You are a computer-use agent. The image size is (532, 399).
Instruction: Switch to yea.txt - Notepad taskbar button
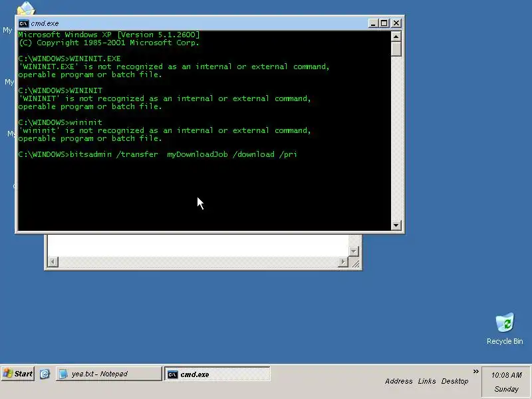point(108,374)
